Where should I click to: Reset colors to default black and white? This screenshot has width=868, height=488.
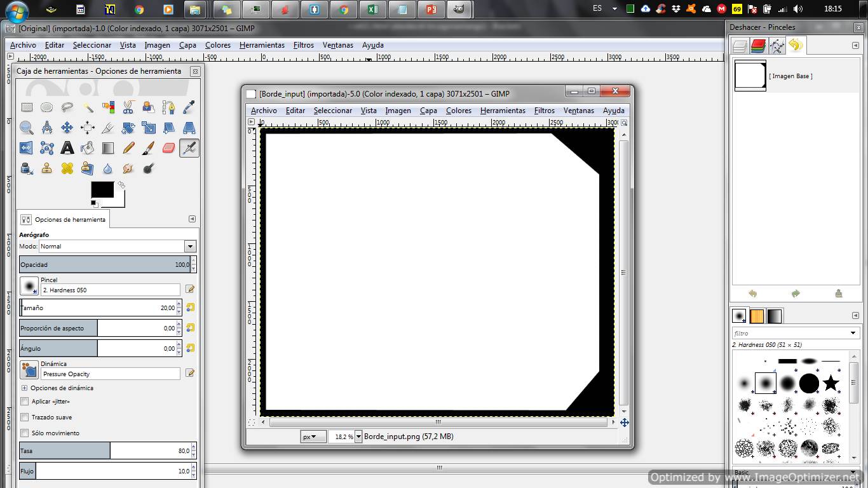coord(94,203)
